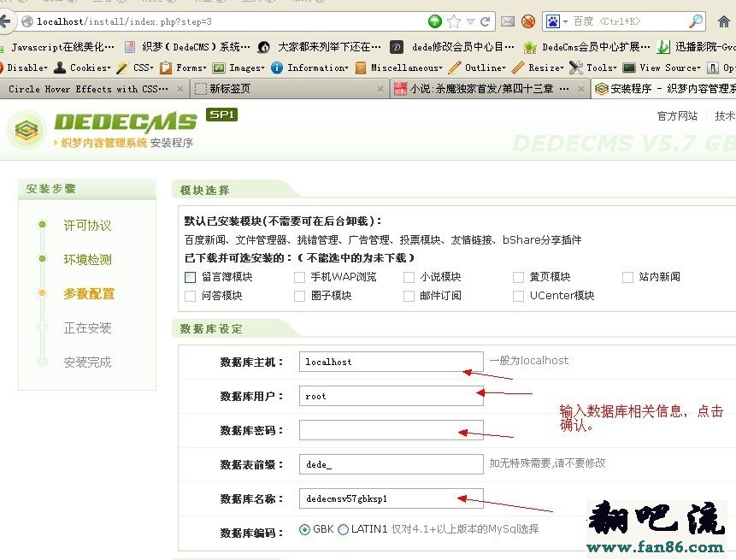Image resolution: width=736 pixels, height=560 pixels.
Task: Open the DedeCms会员中心扩展 bookmark
Action: pyautogui.click(x=587, y=47)
